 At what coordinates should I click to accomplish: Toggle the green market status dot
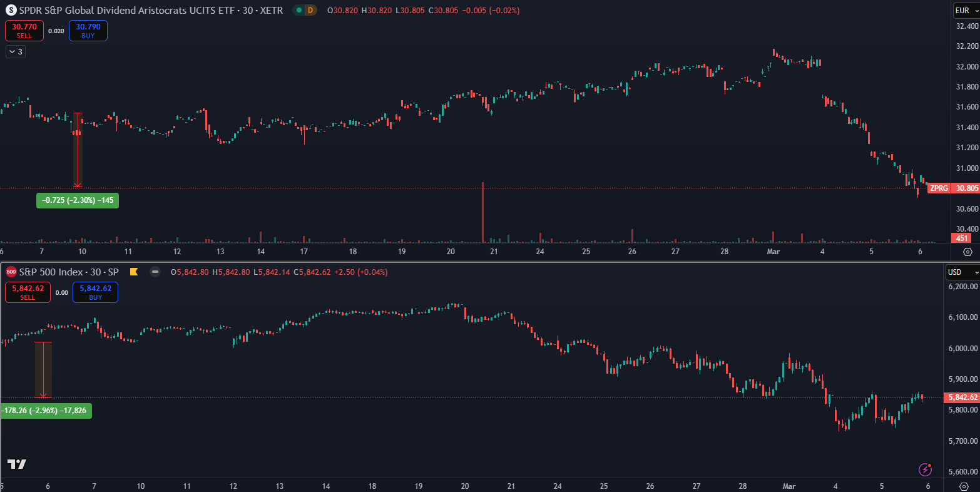point(299,11)
